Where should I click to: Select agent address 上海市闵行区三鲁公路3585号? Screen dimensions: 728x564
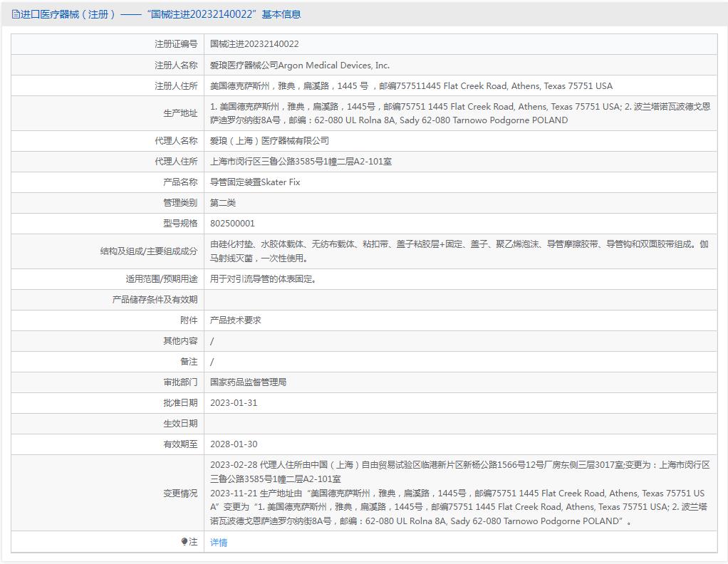click(301, 162)
